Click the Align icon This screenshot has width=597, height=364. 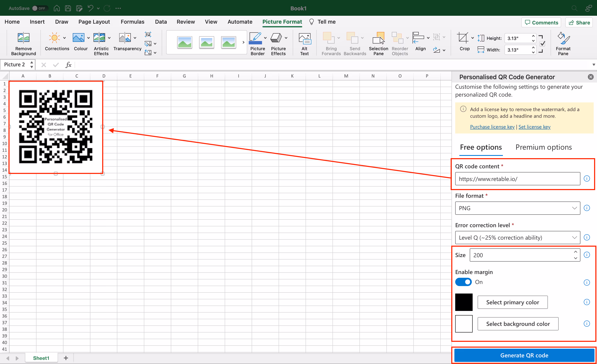pyautogui.click(x=418, y=38)
